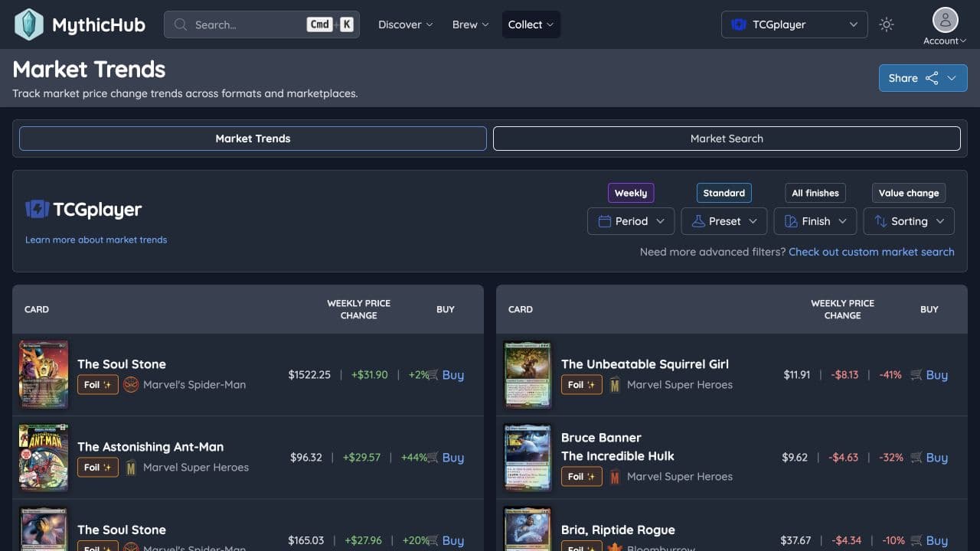
Task: Click the $96.32 price value
Action: (x=306, y=458)
